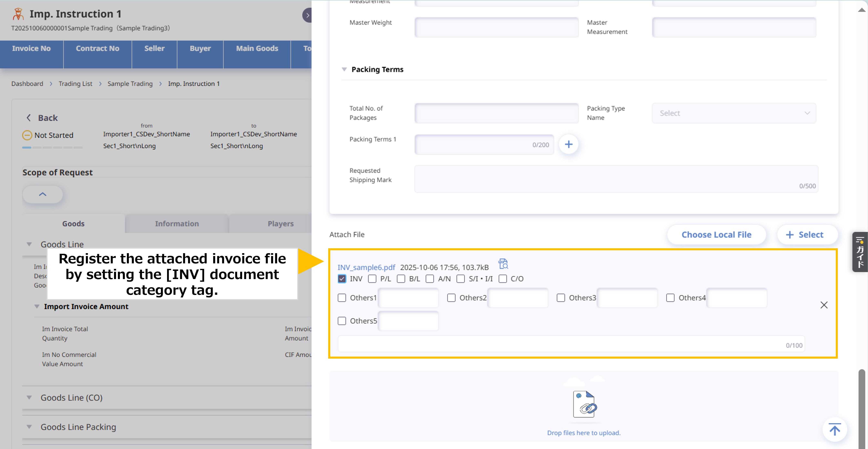Check the P/L document tag
The image size is (868, 449).
[x=372, y=279]
